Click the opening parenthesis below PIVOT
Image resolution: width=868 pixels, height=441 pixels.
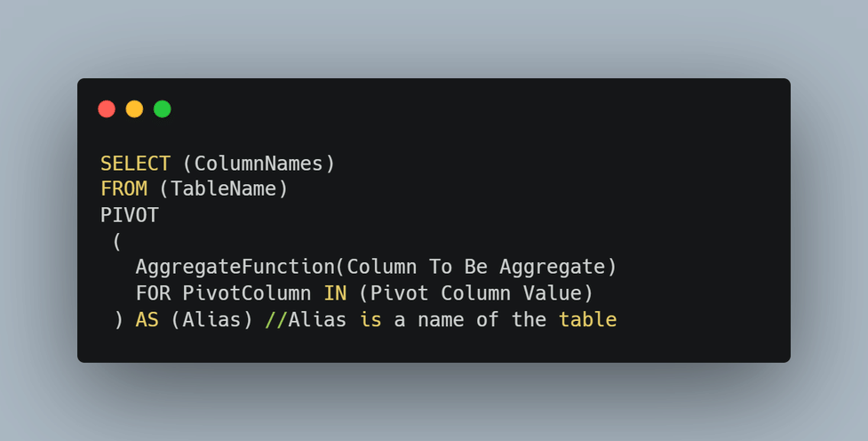118,241
